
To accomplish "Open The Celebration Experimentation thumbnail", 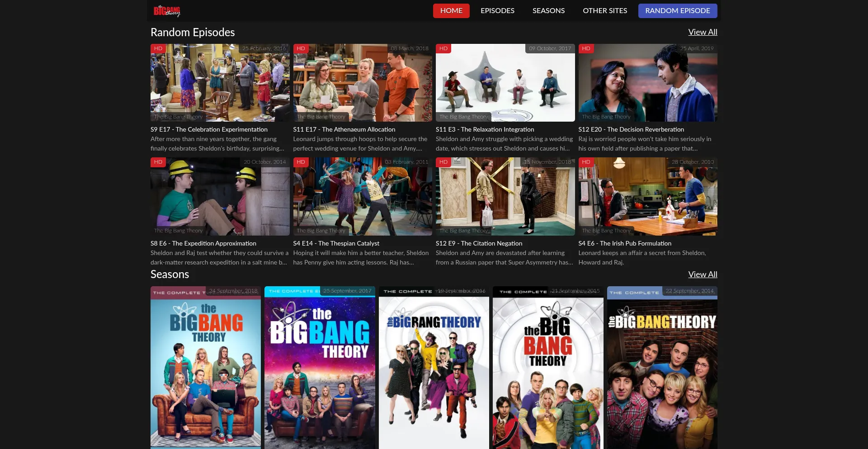I will (x=220, y=83).
